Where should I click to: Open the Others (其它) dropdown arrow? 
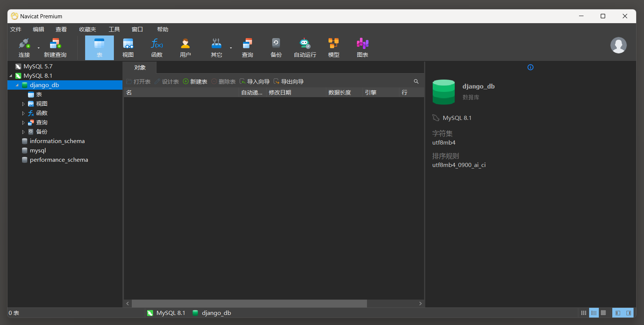tap(231, 48)
